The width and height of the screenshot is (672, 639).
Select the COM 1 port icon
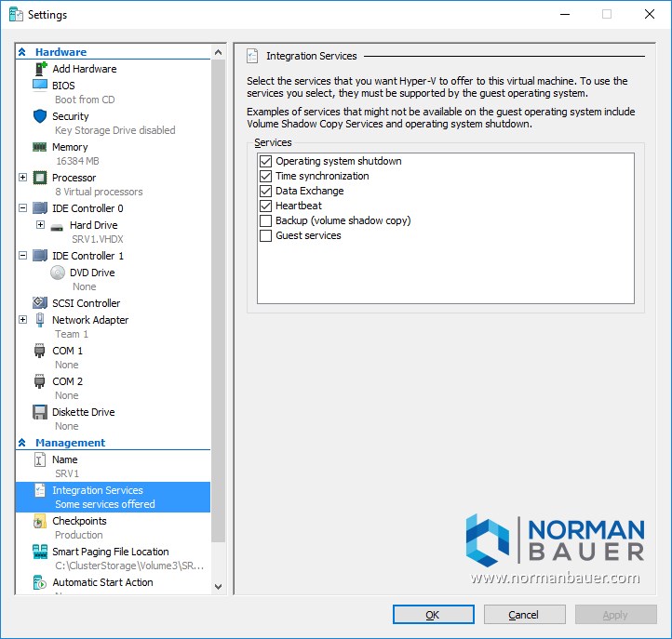pos(39,351)
